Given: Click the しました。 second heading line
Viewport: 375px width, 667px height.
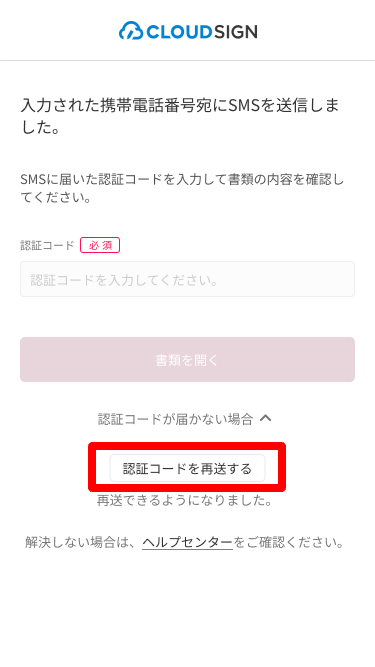Looking at the screenshot, I should click(41, 127).
